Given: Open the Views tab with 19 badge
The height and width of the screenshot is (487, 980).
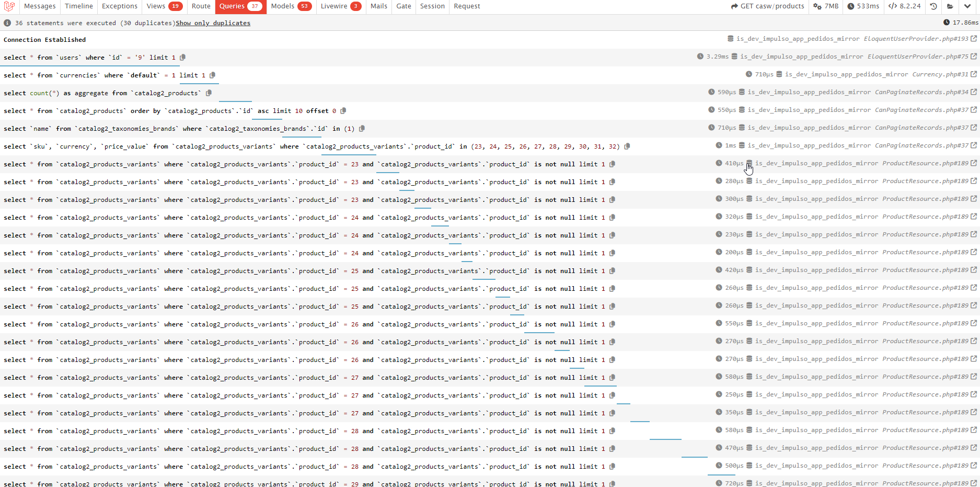Looking at the screenshot, I should point(164,6).
